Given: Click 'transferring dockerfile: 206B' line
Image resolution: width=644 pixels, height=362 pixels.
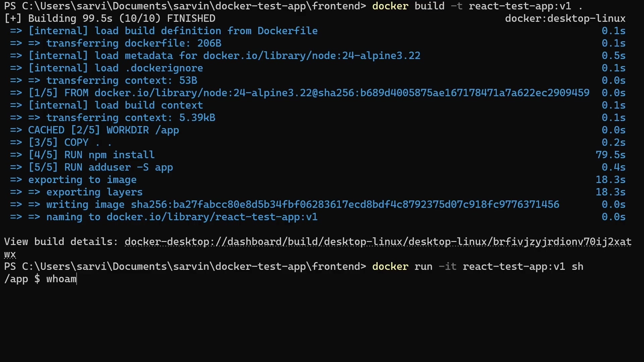Looking at the screenshot, I should point(116,43).
